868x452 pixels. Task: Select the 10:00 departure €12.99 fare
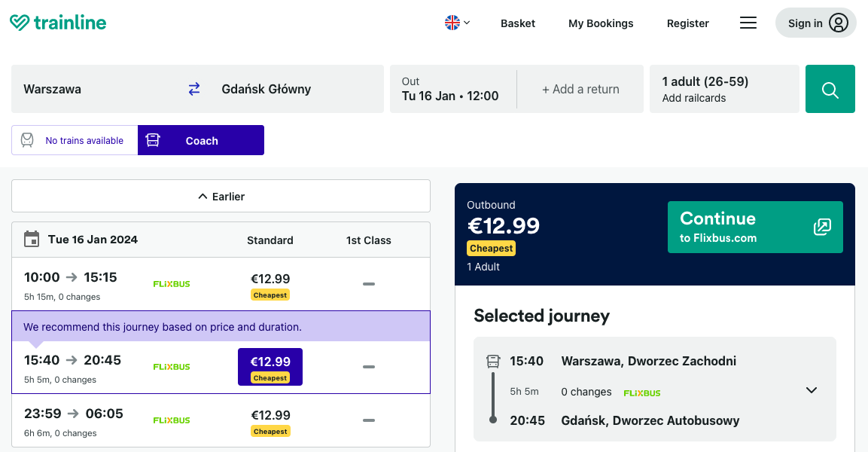[x=270, y=284]
